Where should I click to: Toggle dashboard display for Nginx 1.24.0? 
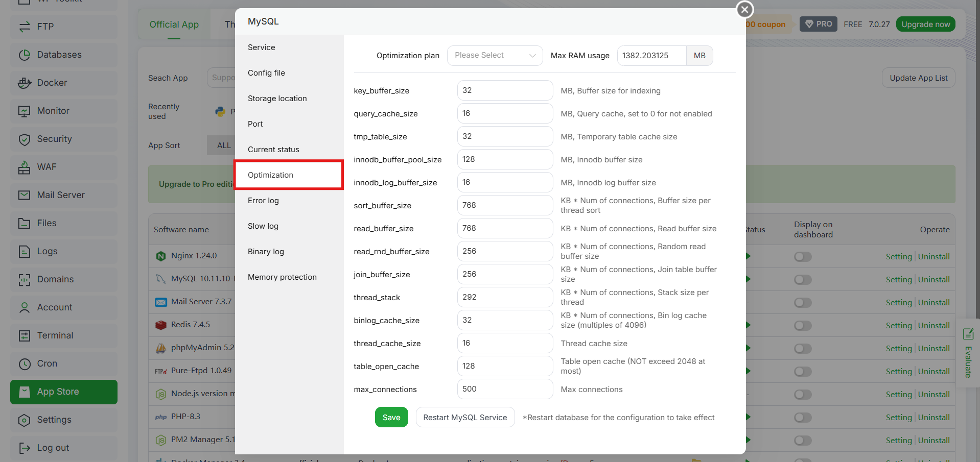(x=803, y=257)
